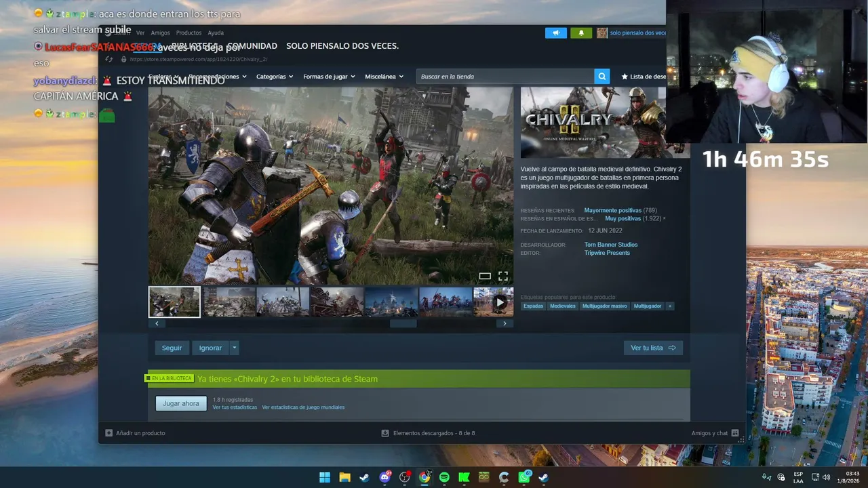Open WhatsApp from the taskbar
This screenshot has width=868, height=488.
pos(524,477)
